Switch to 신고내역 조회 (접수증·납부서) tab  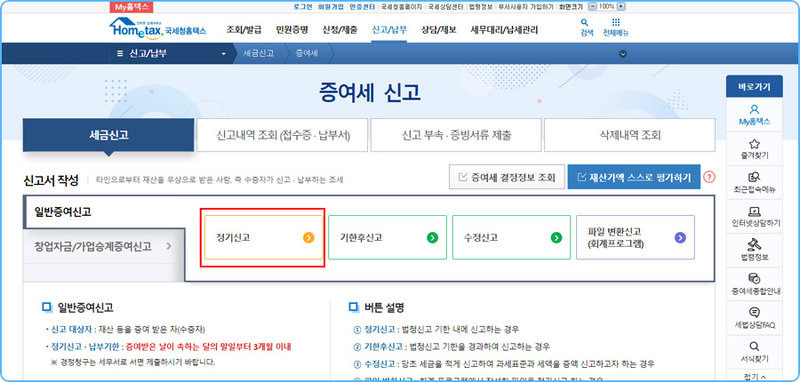click(283, 135)
